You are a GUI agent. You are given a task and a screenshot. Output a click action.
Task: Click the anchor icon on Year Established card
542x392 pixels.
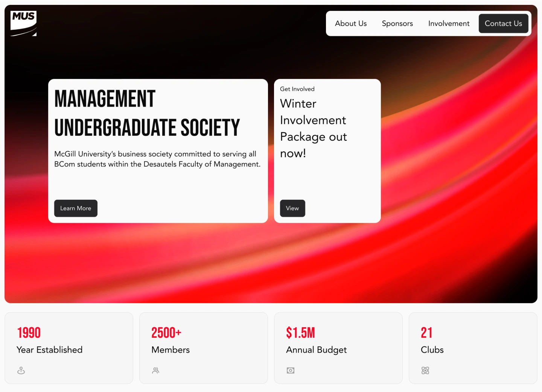pos(21,370)
